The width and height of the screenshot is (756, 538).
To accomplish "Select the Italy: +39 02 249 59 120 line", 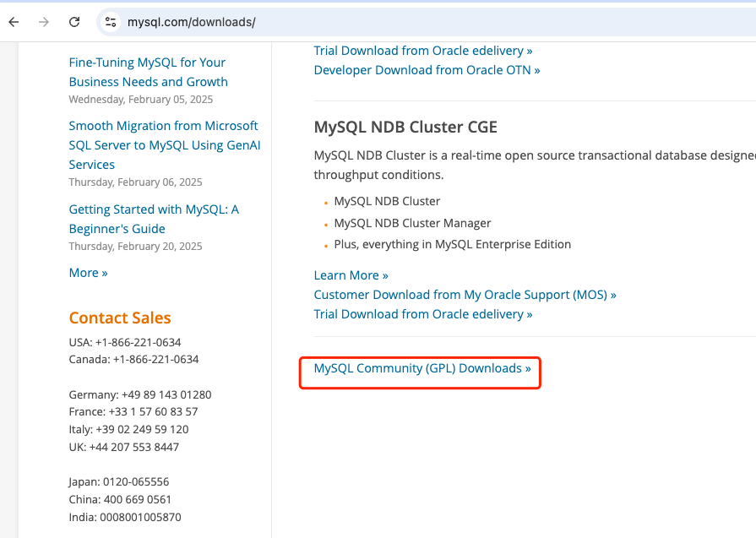I will (x=128, y=430).
